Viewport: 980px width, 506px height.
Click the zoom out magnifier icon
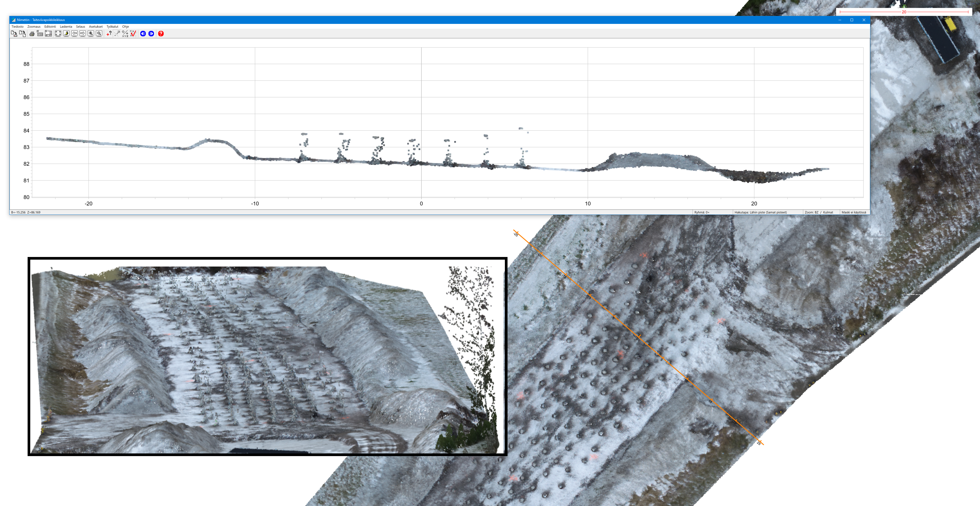click(99, 34)
